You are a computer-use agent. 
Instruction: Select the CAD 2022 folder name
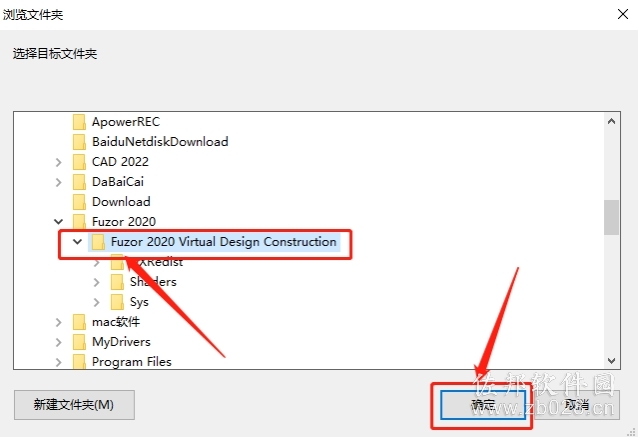(x=120, y=162)
